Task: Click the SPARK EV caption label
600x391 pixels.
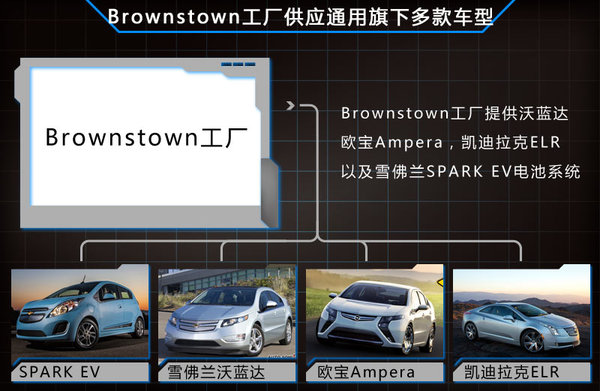Action: [60, 372]
